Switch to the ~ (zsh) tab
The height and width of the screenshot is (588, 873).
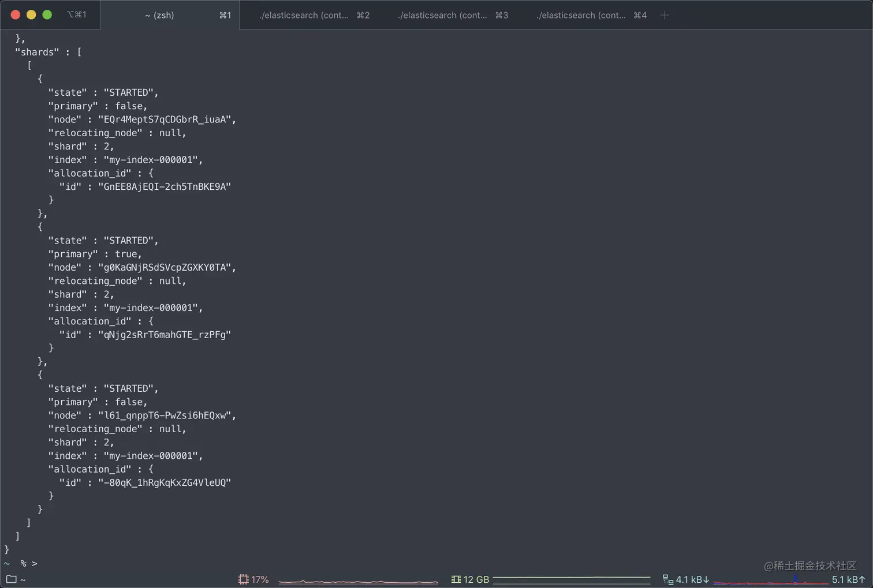tap(159, 16)
